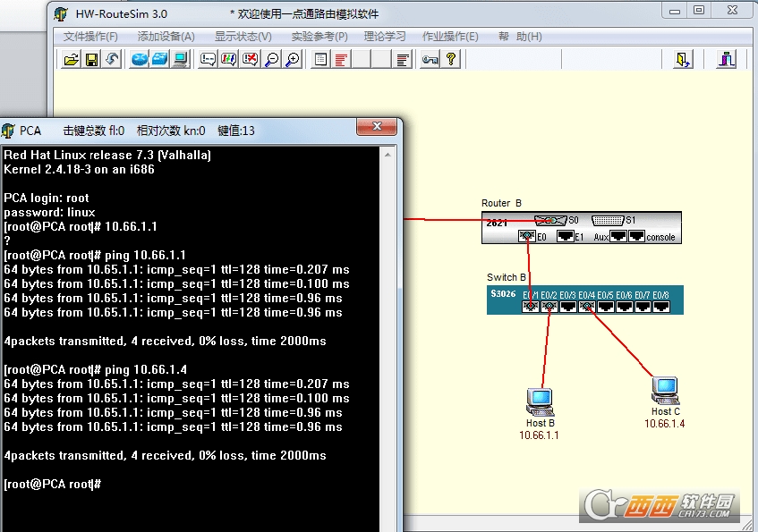This screenshot has width=758, height=532.
Task: Click the Host B IP 10.66.1.1
Action: (539, 435)
